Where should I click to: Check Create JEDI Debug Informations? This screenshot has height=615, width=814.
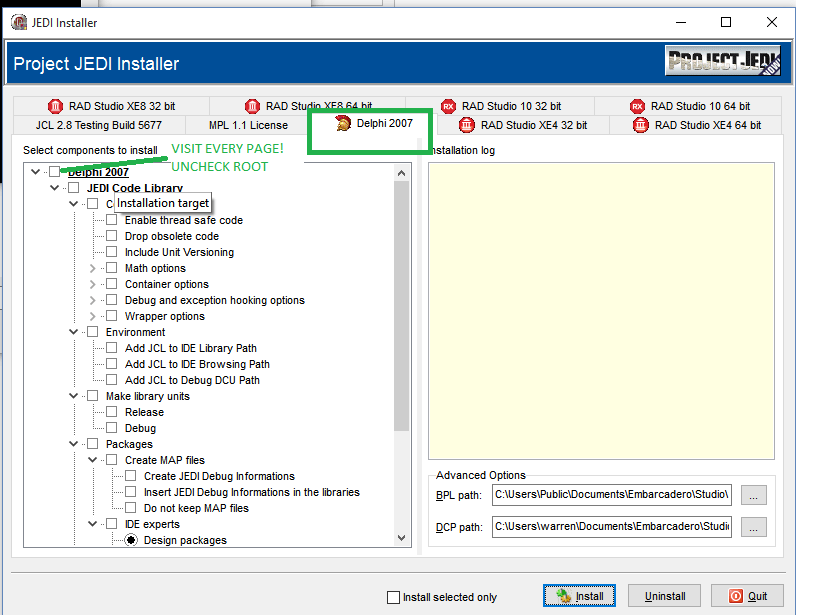click(x=131, y=476)
